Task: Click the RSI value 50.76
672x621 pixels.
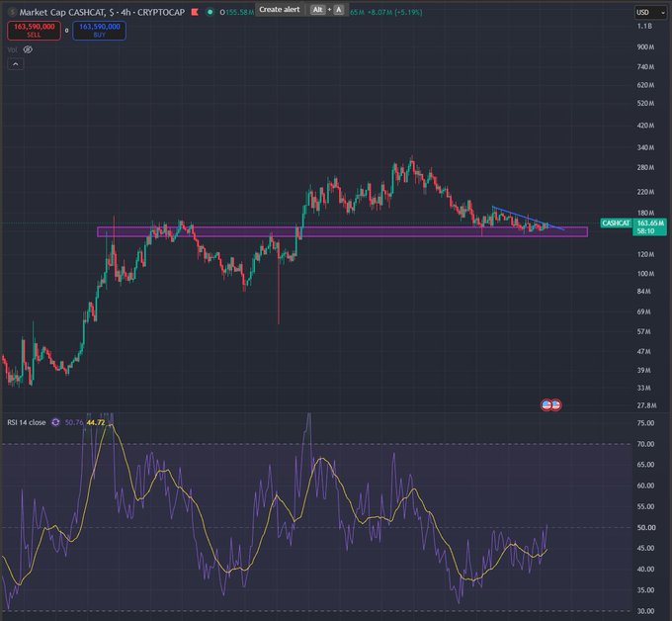Action: [74, 422]
